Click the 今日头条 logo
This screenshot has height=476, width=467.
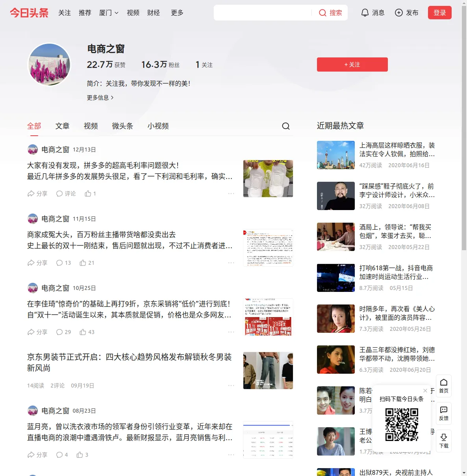pyautogui.click(x=29, y=13)
